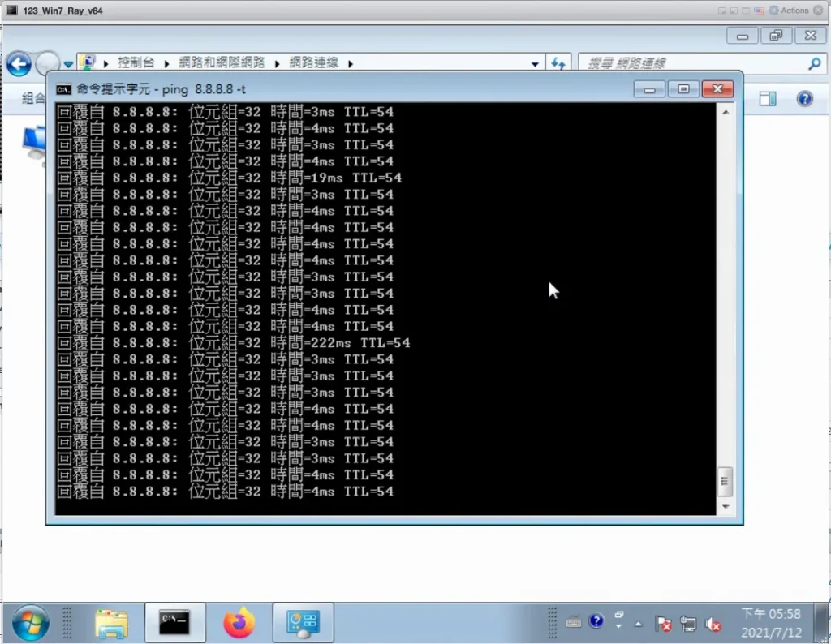Open File Explorer from the taskbar

tap(111, 623)
